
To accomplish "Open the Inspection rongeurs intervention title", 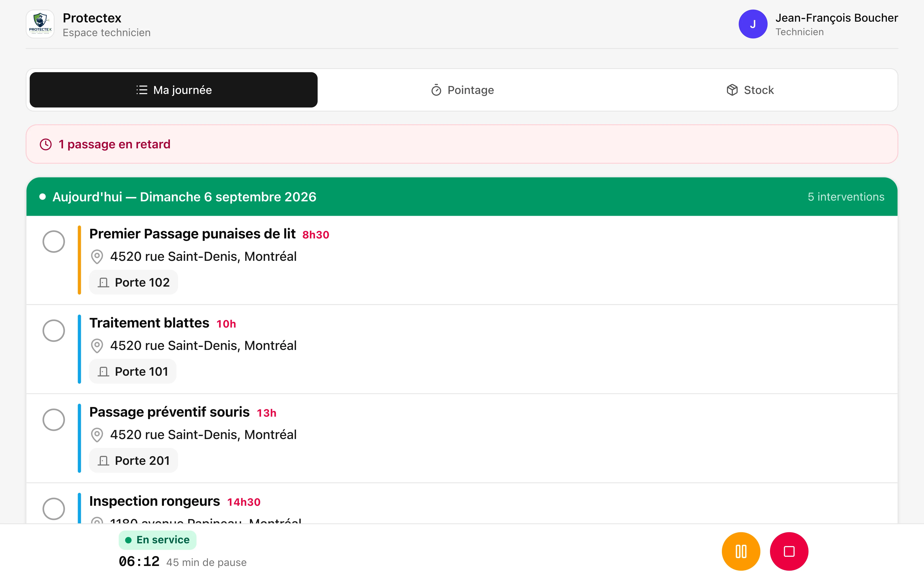I will [x=155, y=501].
